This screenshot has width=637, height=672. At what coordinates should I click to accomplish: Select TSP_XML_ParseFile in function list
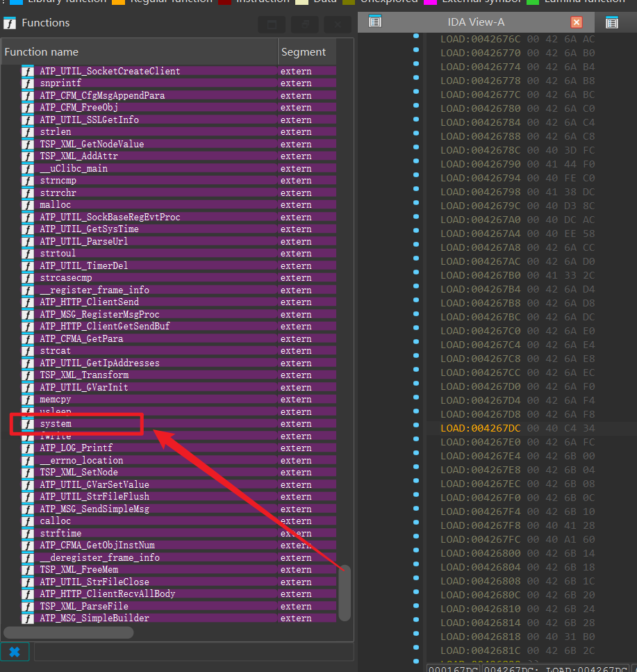[83, 606]
